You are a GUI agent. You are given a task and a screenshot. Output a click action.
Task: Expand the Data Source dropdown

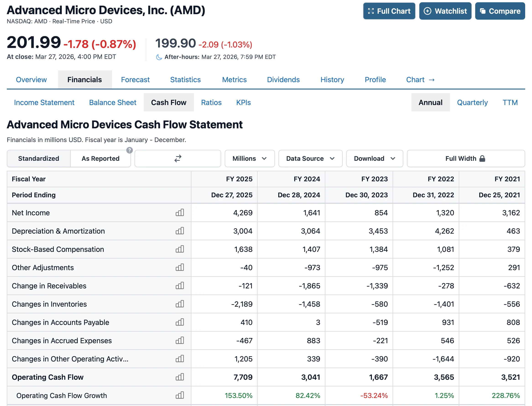click(310, 158)
